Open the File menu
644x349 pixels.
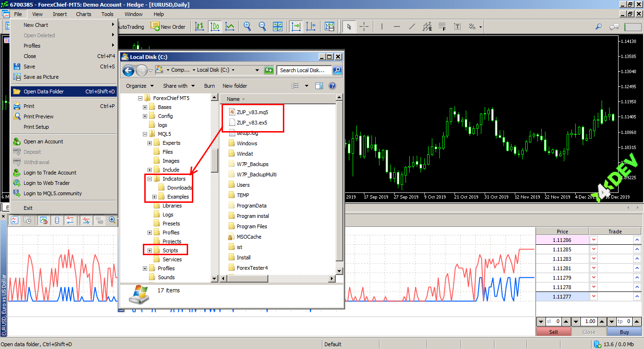coord(18,14)
